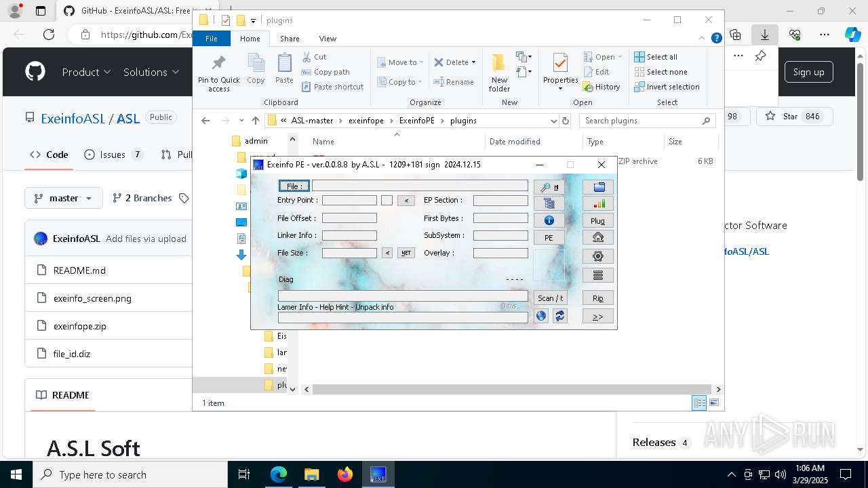868x488 pixels.
Task: Click the < button next to File Size
Action: pos(387,253)
